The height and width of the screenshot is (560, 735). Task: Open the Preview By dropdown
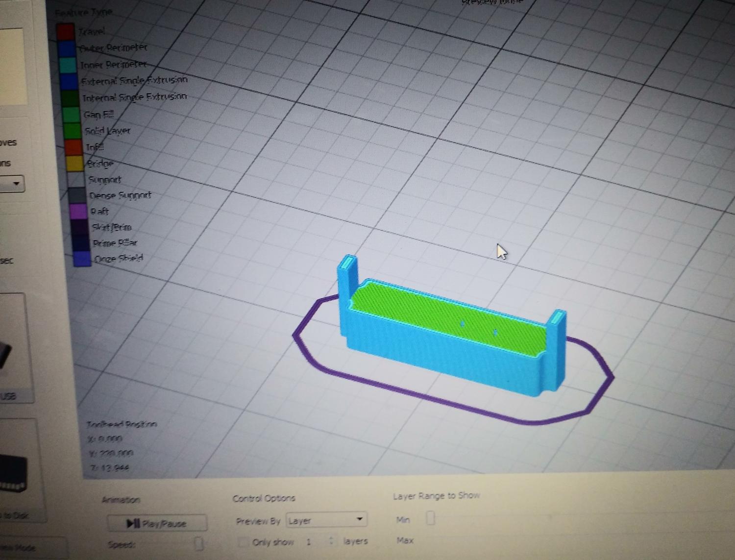point(326,520)
